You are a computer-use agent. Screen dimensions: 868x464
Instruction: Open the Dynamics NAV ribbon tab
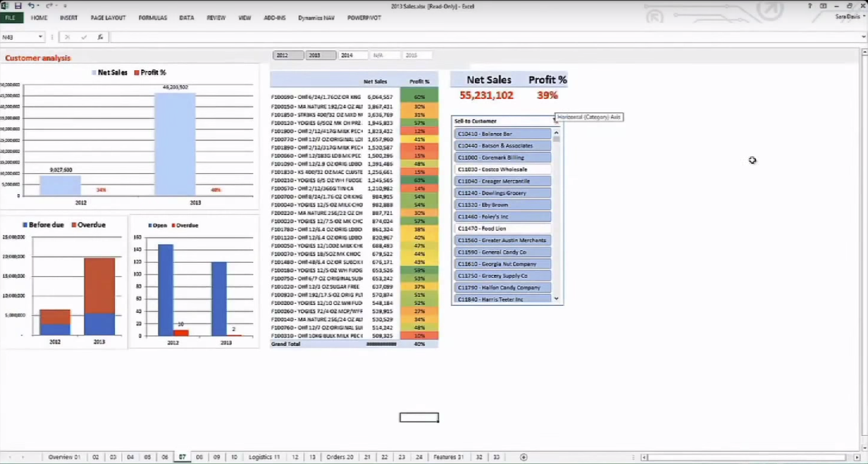(316, 18)
